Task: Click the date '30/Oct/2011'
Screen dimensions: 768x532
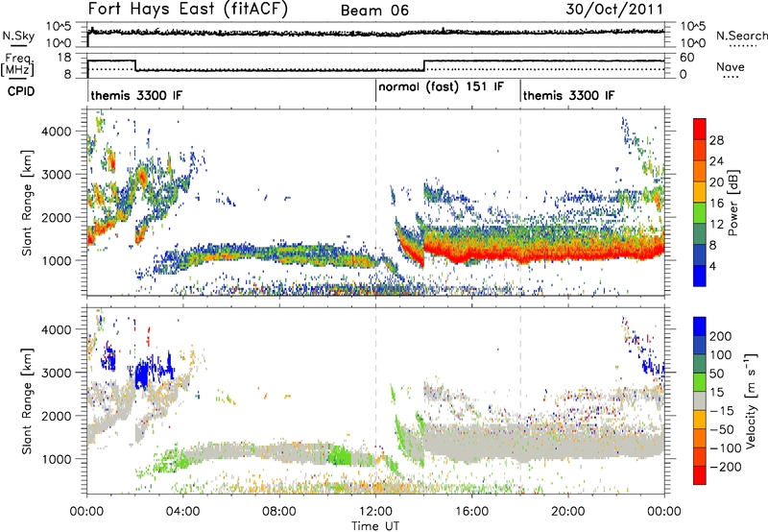Action: pos(614,9)
